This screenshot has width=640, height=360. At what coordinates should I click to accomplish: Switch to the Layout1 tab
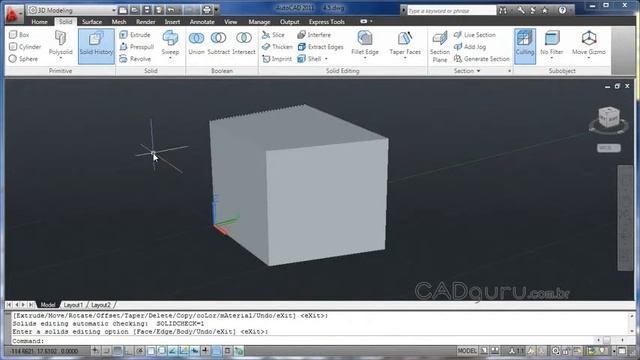[x=73, y=305]
